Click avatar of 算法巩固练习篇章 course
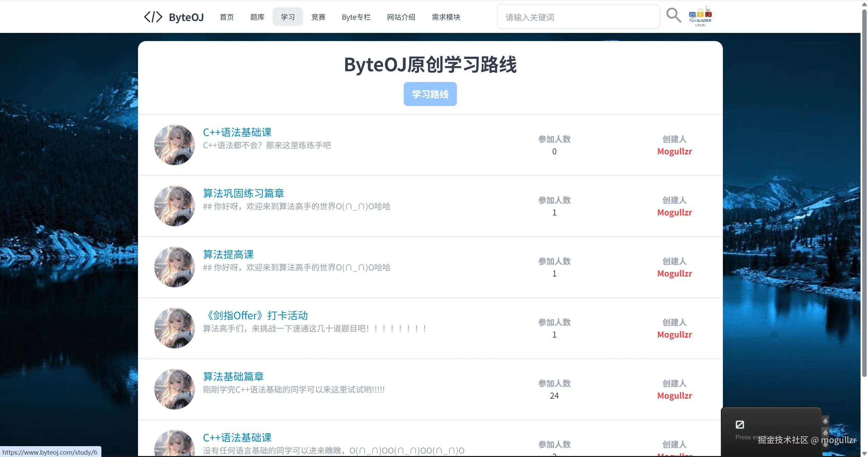The image size is (868, 457). point(174,206)
